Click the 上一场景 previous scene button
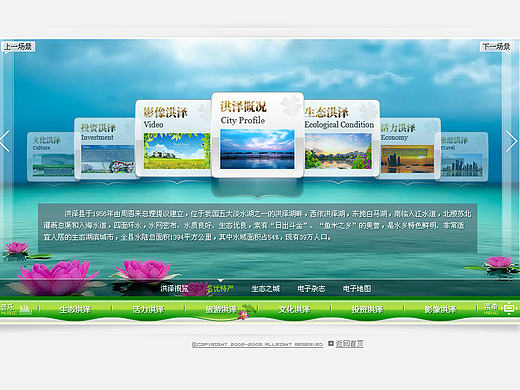The width and height of the screenshot is (520, 390). [18, 46]
